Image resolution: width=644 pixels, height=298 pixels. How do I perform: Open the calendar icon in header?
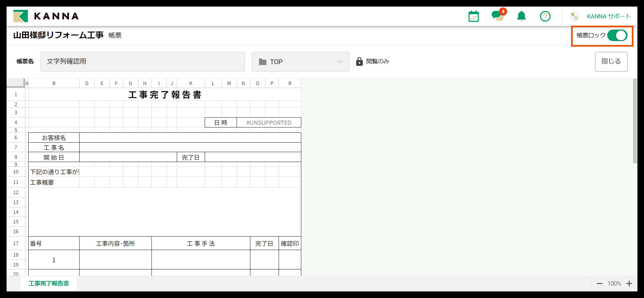(x=473, y=16)
